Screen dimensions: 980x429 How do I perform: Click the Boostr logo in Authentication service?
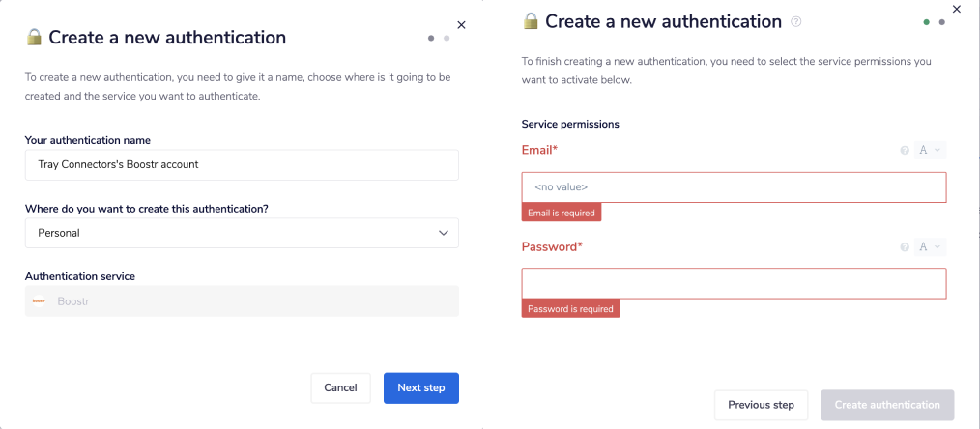(x=39, y=301)
